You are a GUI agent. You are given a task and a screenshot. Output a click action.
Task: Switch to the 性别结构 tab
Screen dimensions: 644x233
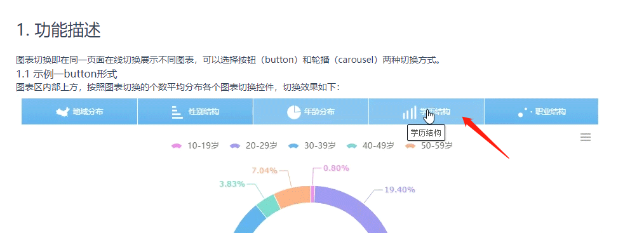pyautogui.click(x=195, y=112)
